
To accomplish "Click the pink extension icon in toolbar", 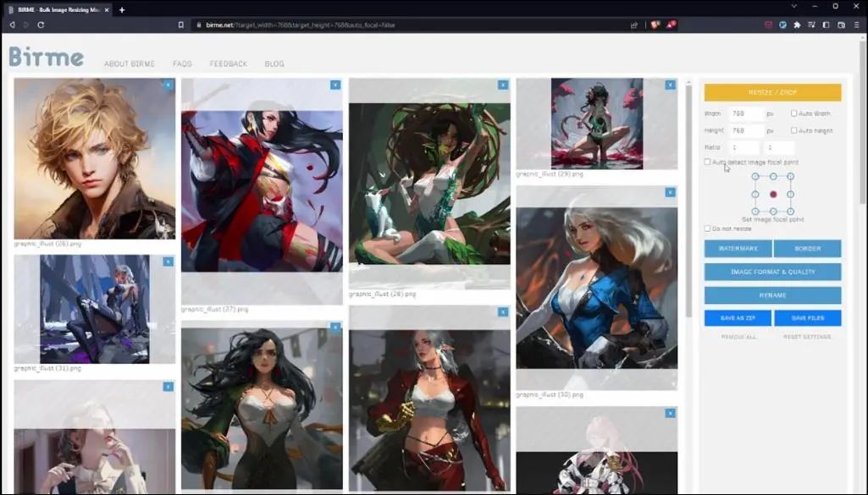I will click(x=768, y=25).
